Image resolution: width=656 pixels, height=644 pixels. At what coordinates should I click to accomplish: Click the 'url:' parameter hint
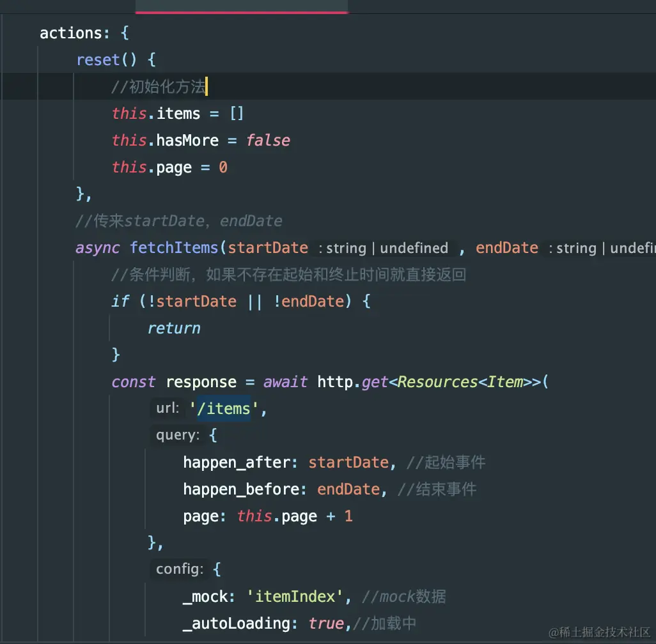168,408
